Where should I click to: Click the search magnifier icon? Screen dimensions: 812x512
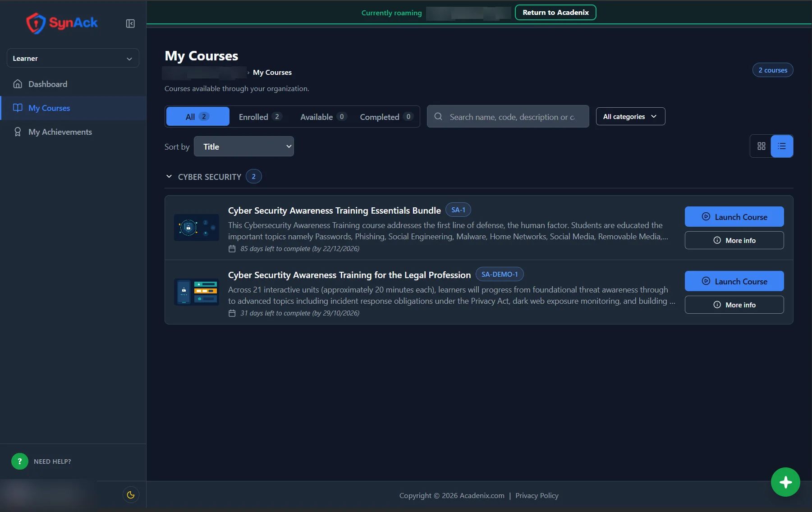[438, 117]
